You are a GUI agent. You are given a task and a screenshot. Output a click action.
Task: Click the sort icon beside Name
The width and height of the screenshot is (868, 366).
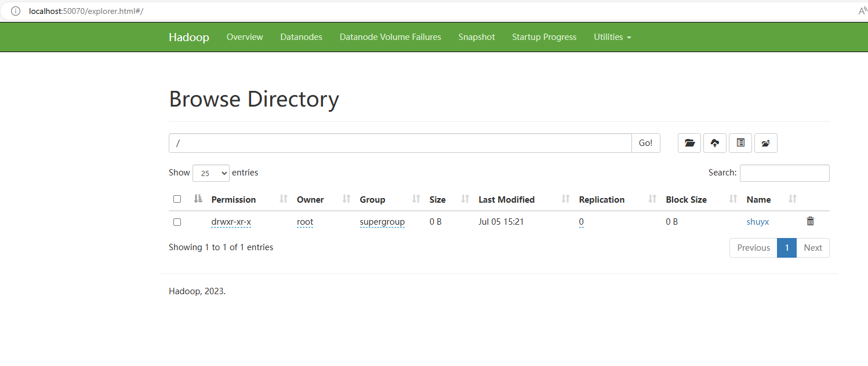point(793,199)
